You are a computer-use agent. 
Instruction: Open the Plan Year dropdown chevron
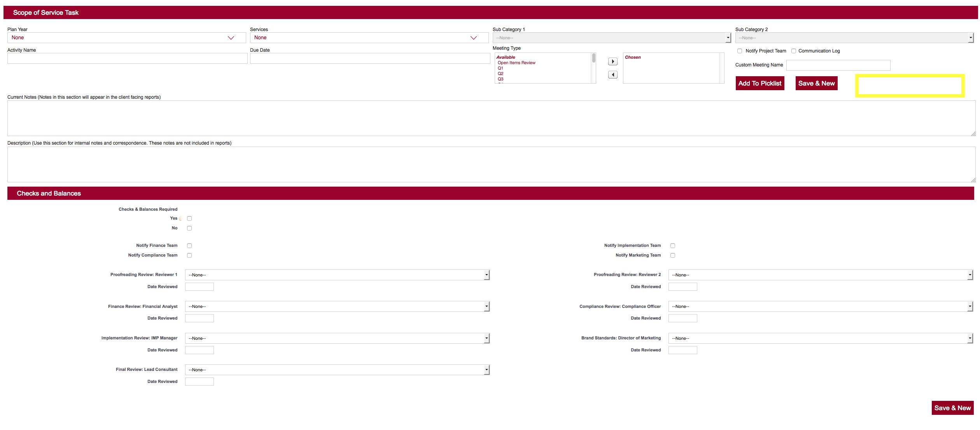coord(231,38)
